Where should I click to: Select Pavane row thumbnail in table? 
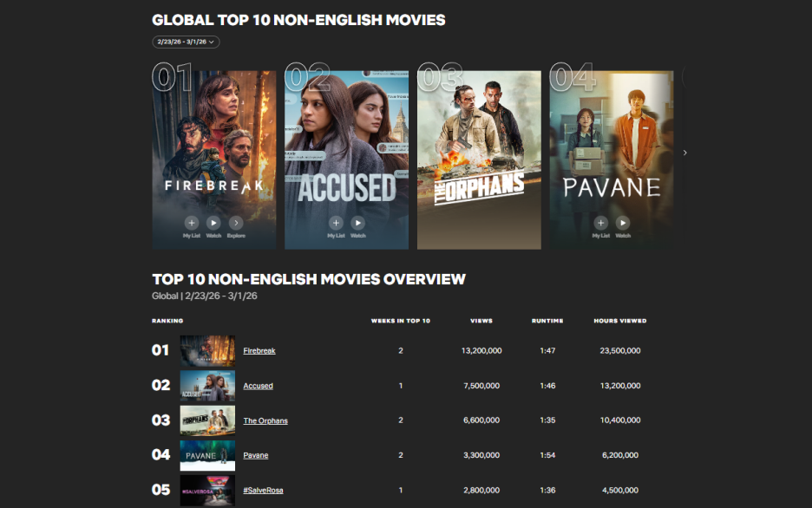click(207, 455)
